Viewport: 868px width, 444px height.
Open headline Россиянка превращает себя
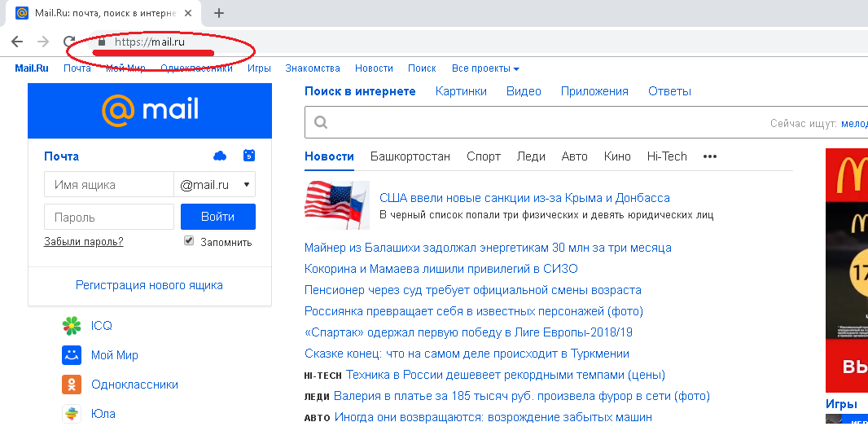tap(474, 311)
